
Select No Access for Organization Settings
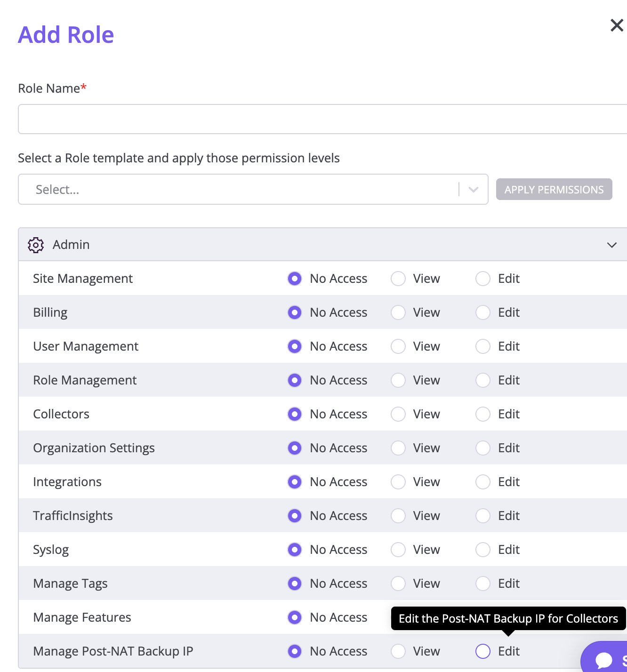pos(295,448)
